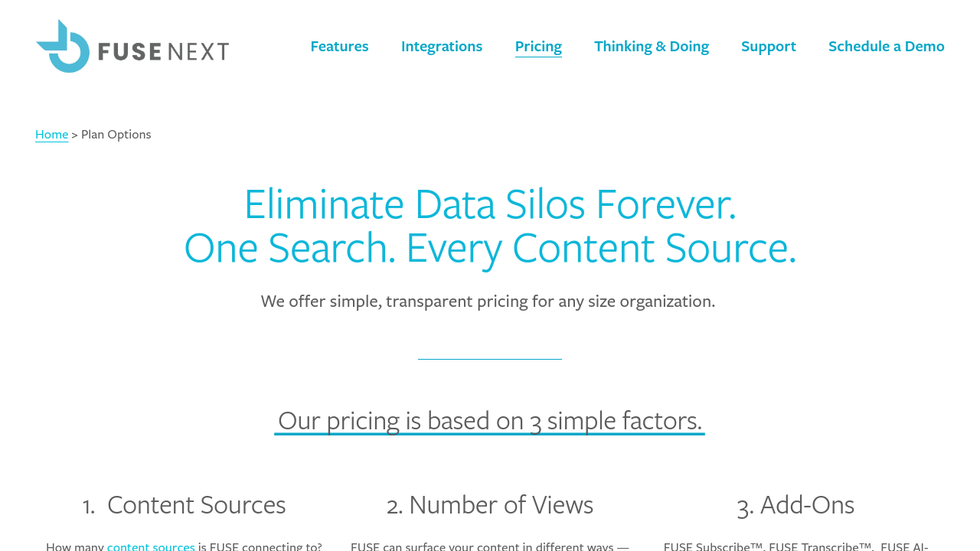The image size is (980, 551).
Task: Click the horizontal divider below the subtitle
Action: 490,359
